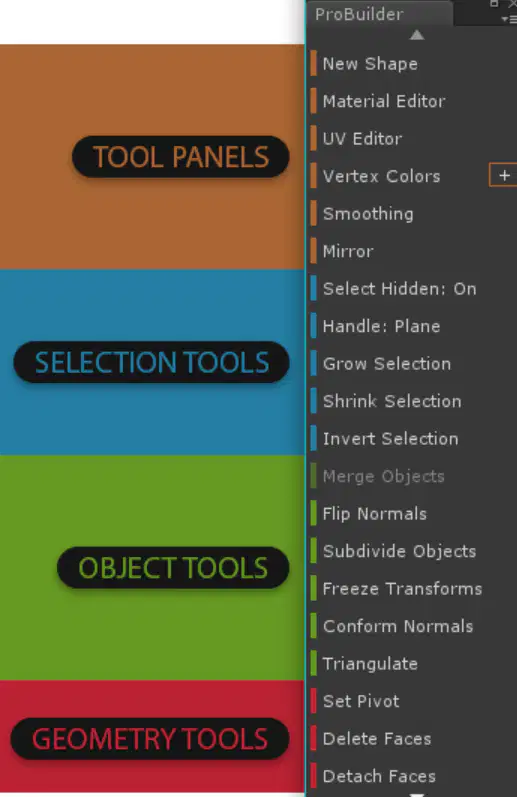517x797 pixels.
Task: Toggle Select Hidden: On setting
Action: coord(400,289)
